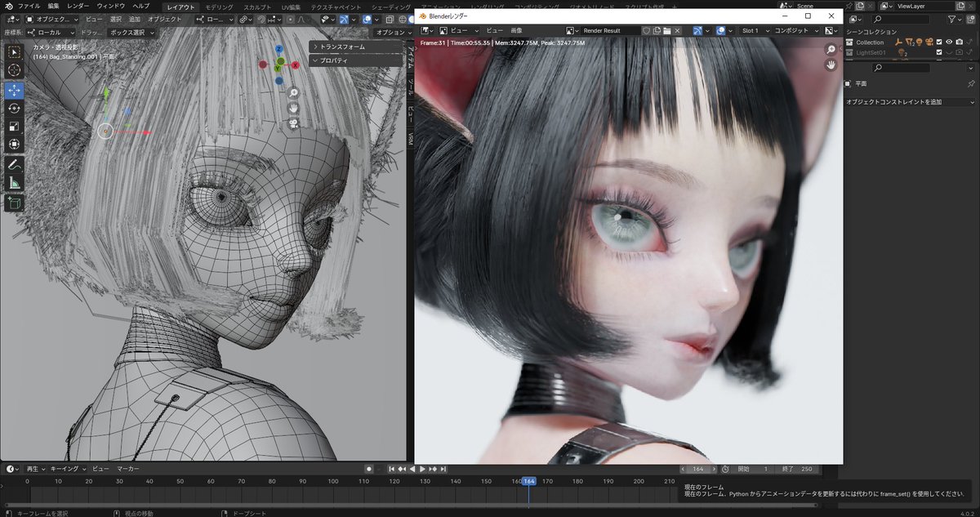Toggle Collection exclude checkbox in outliner
The image size is (980, 517).
939,42
